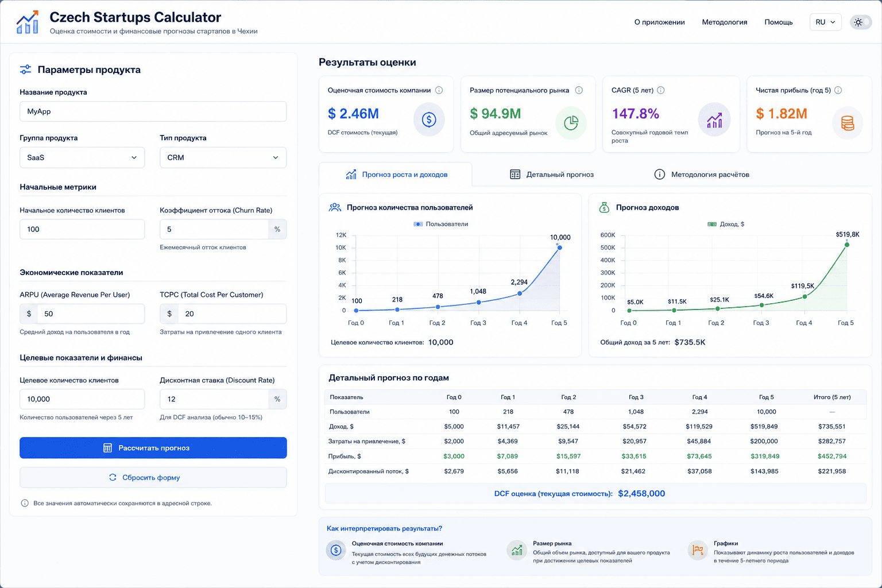
Task: Click the sliders icon beside Параметры продукта
Action: [25, 69]
